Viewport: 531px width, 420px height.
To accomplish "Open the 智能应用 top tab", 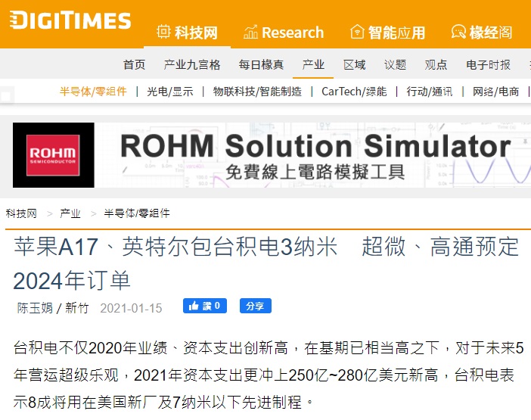I will (x=388, y=33).
